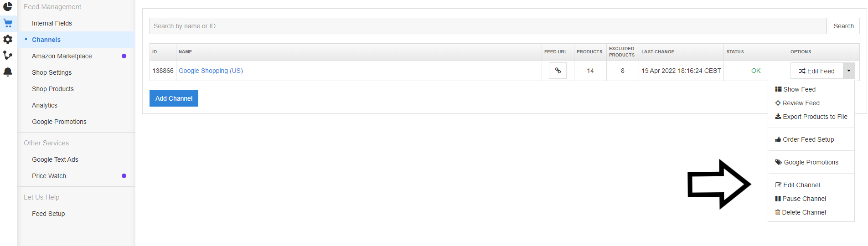
Task: Click the trash icon beside Delete Channel
Action: coord(778,212)
